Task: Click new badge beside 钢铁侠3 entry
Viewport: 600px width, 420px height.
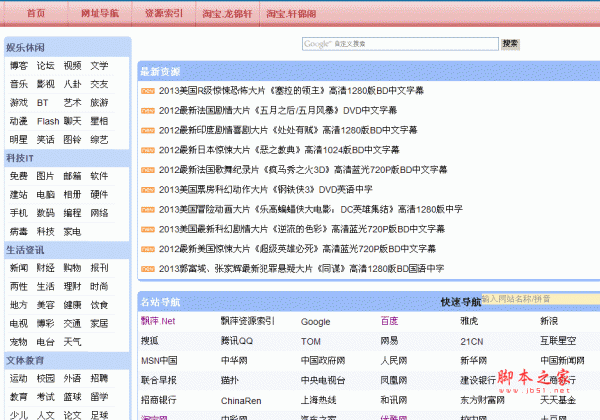Action: [x=148, y=190]
